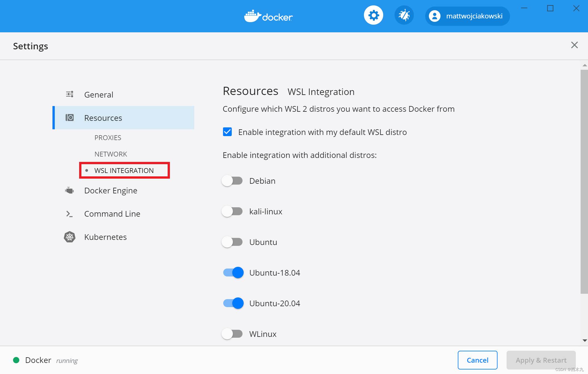The image size is (588, 374).
Task: Click the Docker bug/feedback icon
Action: (402, 16)
